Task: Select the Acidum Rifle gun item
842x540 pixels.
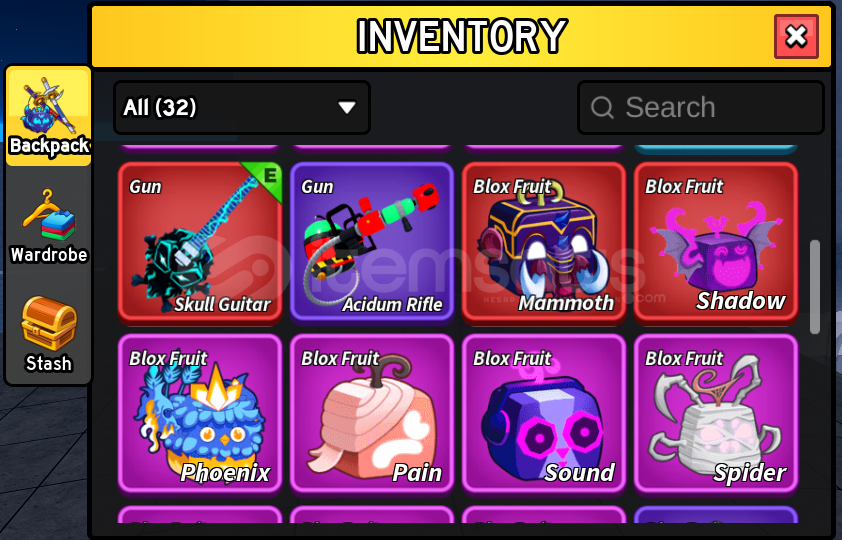Action: coord(372,243)
